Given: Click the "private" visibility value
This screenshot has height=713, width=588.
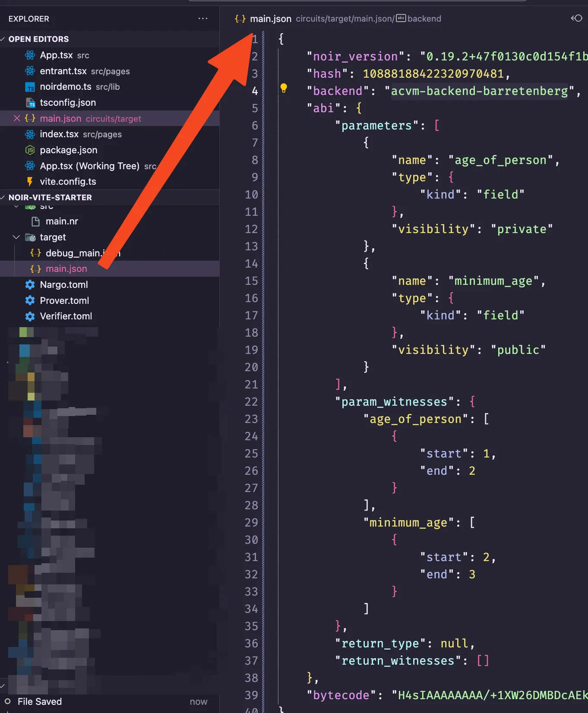Looking at the screenshot, I should point(522,229).
